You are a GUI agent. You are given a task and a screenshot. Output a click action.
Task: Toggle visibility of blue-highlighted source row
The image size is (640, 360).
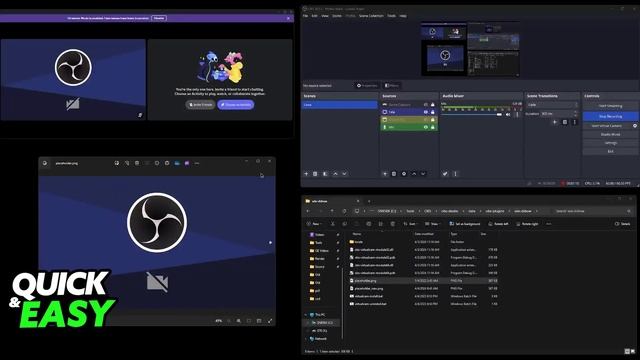point(426,112)
